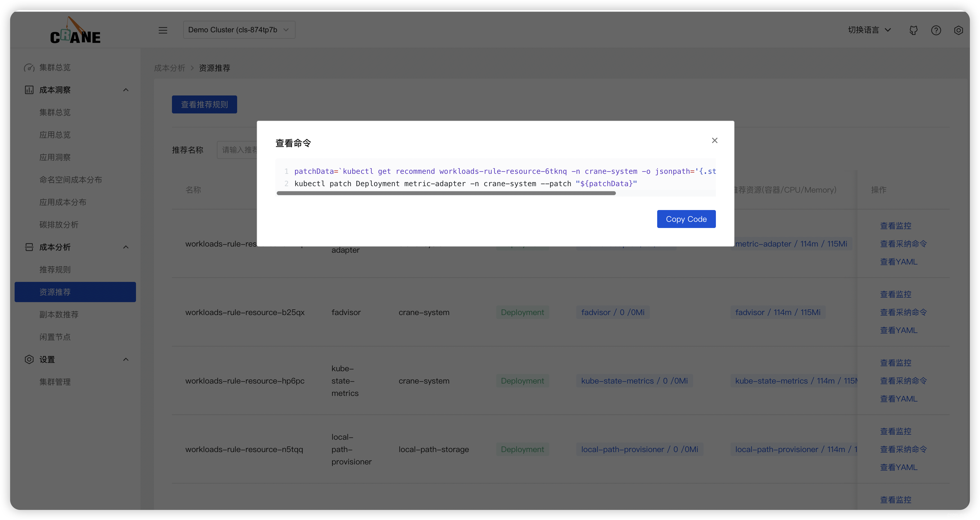Image resolution: width=980 pixels, height=520 pixels.
Task: Click the GitHub icon in top navigation
Action: click(913, 30)
